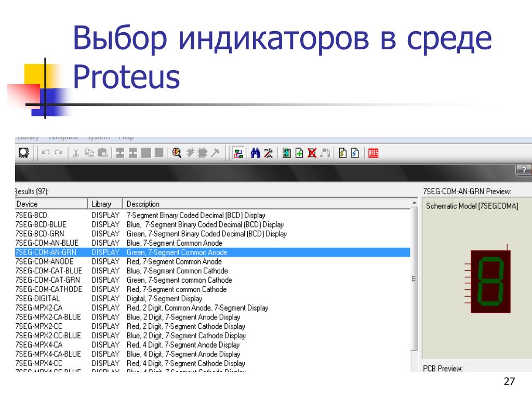Click the Make Device icon
This screenshot has height=399, width=532.
coord(190,153)
